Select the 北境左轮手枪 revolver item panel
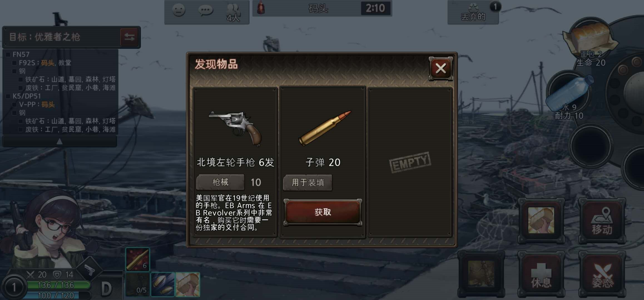The width and height of the screenshot is (644, 300). 235,162
